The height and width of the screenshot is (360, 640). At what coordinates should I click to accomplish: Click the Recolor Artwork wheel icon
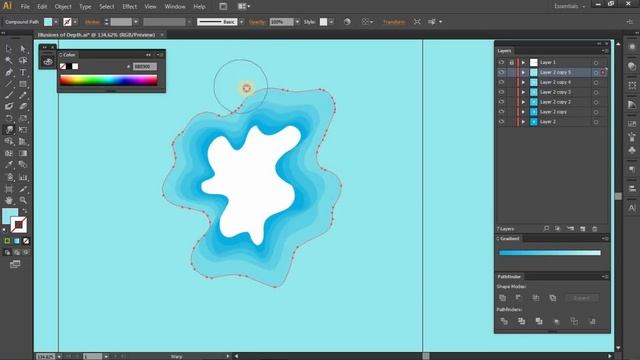pos(347,22)
